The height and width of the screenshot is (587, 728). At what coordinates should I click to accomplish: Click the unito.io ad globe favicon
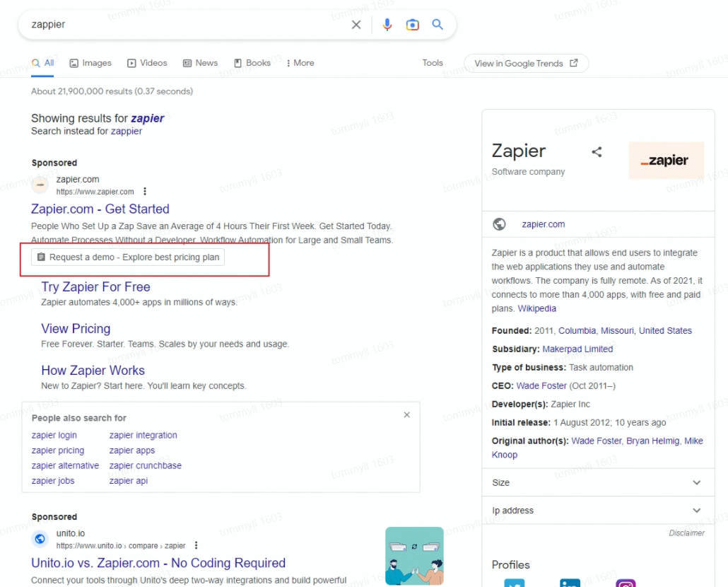click(x=40, y=539)
